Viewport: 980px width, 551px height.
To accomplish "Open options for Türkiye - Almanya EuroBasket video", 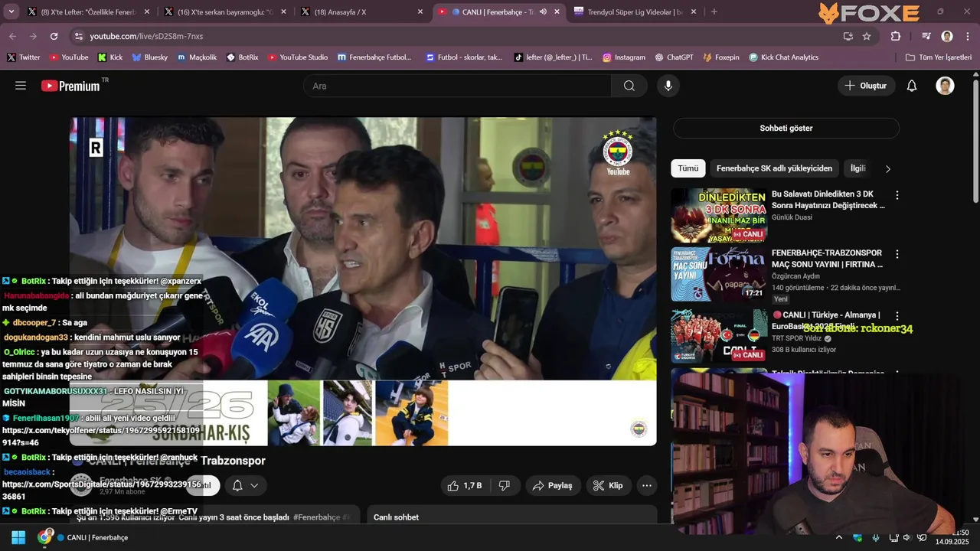I will pos(897,315).
